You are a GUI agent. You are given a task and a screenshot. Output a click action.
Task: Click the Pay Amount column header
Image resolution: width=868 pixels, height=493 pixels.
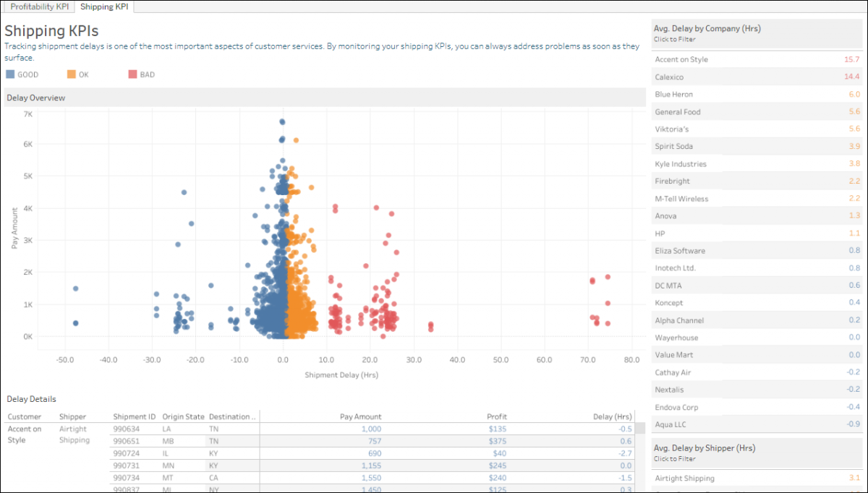click(x=360, y=416)
